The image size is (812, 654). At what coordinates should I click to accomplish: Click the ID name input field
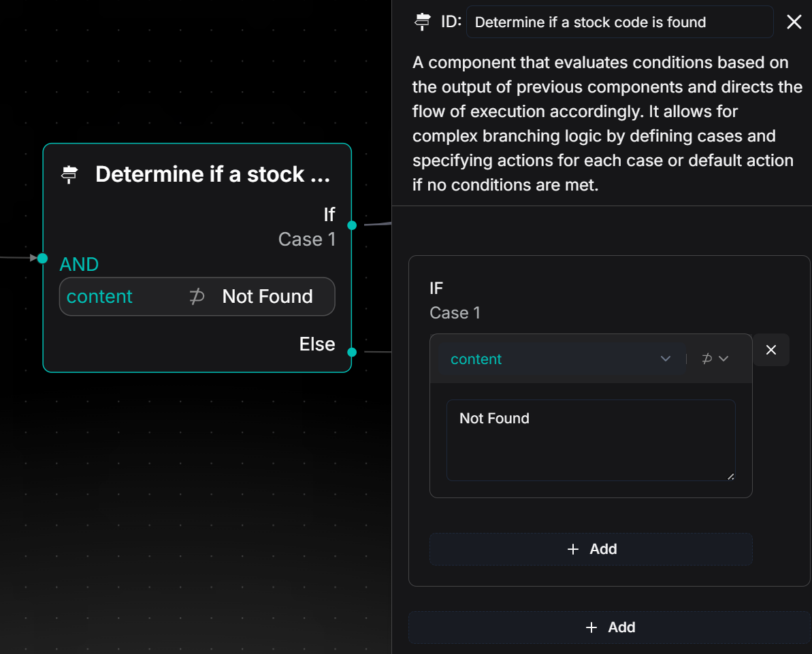coord(619,22)
